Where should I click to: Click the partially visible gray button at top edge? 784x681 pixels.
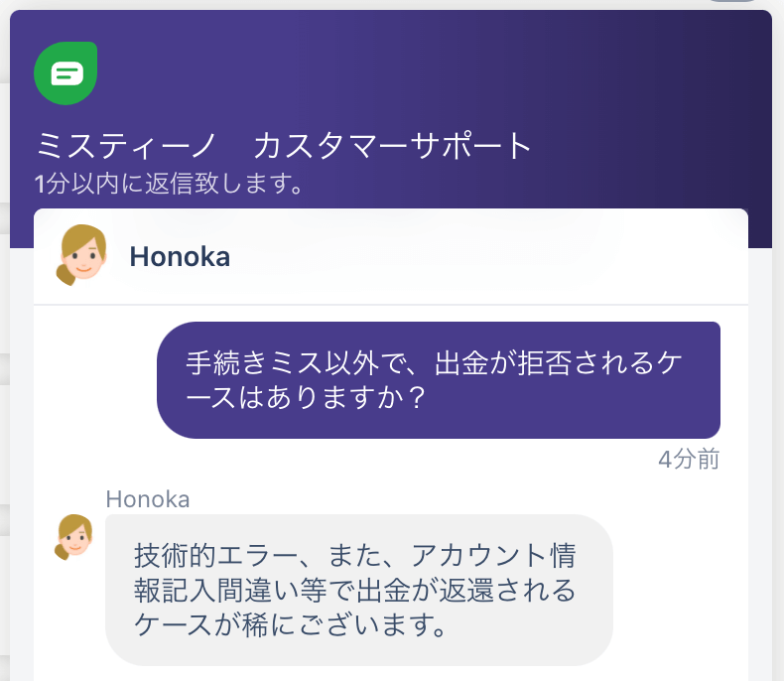pyautogui.click(x=732, y=1)
